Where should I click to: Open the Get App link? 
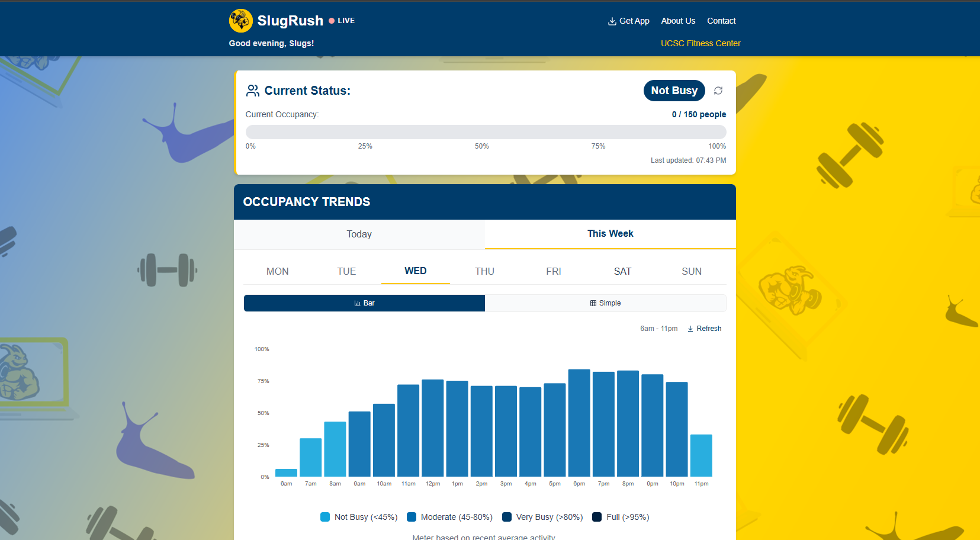tap(629, 21)
